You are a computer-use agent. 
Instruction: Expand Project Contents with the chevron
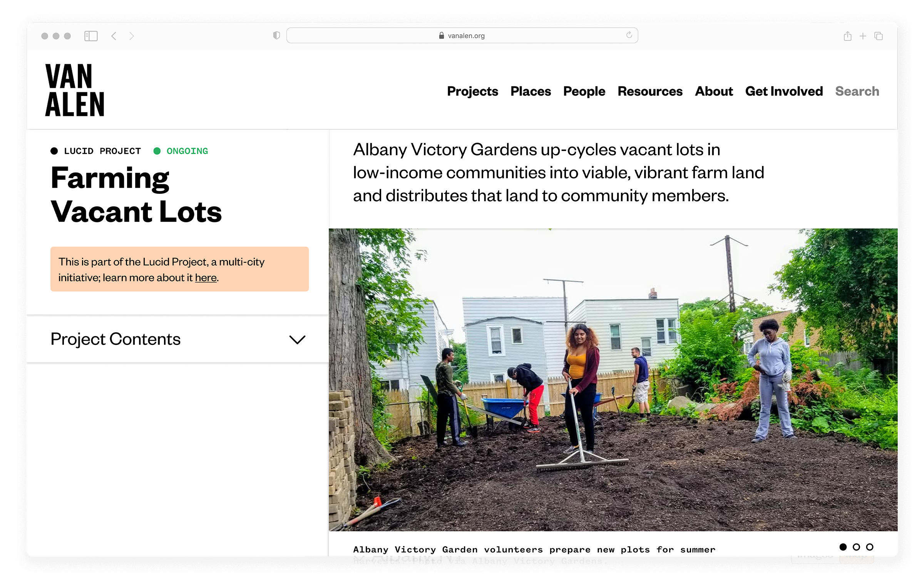[297, 339]
